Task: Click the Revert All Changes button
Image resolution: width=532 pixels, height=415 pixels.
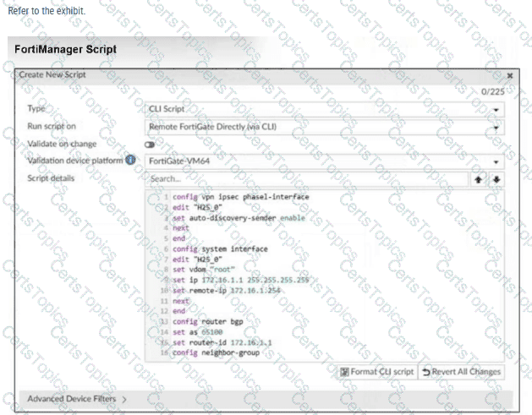Action: click(x=462, y=371)
